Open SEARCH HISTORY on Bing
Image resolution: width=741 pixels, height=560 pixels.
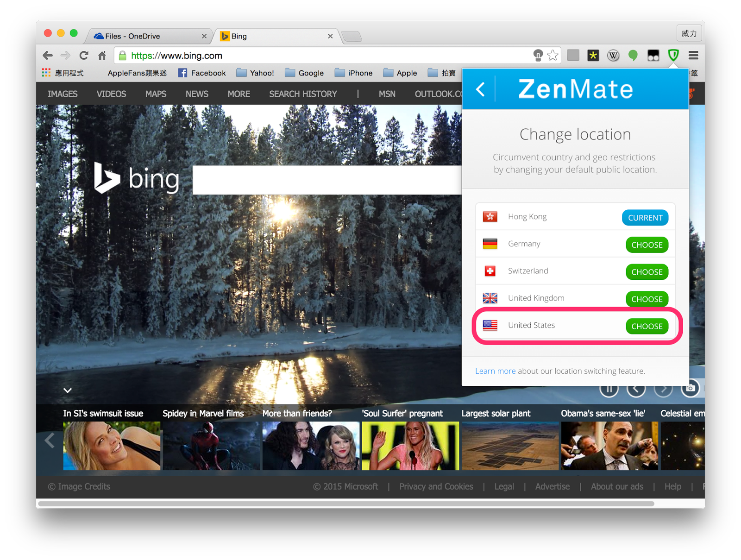tap(303, 94)
